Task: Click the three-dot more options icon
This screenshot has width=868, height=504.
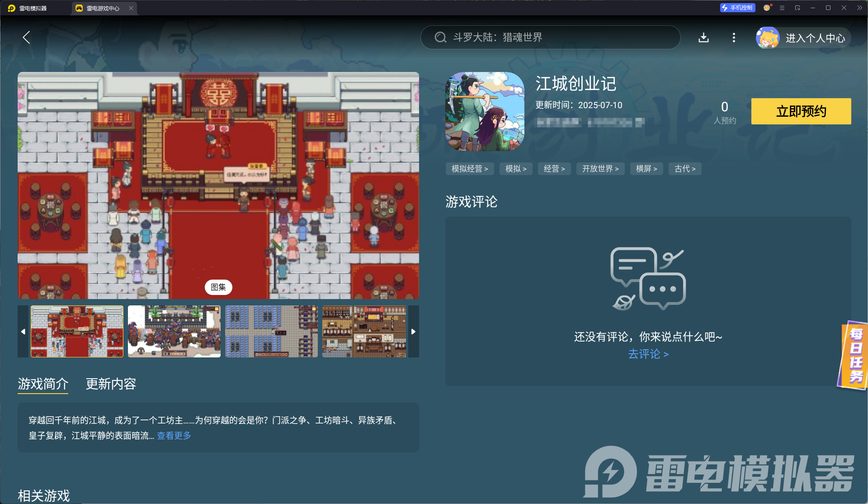Action: pos(733,38)
